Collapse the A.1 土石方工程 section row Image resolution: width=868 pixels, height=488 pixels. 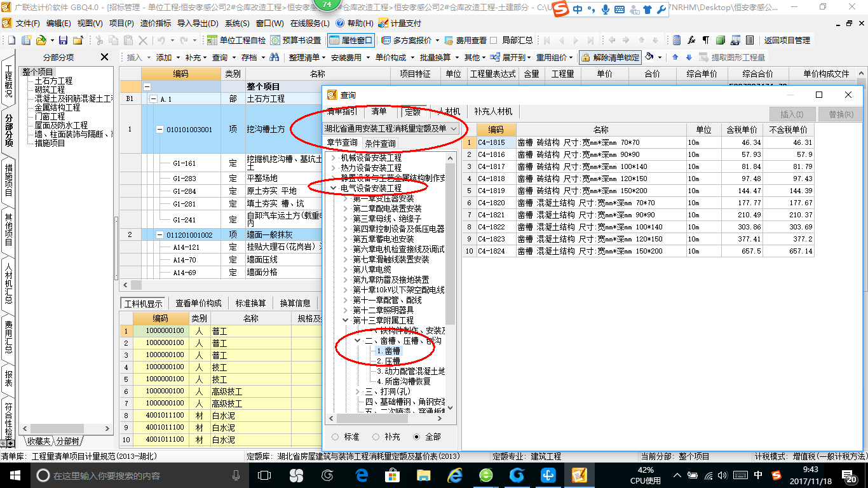click(153, 99)
